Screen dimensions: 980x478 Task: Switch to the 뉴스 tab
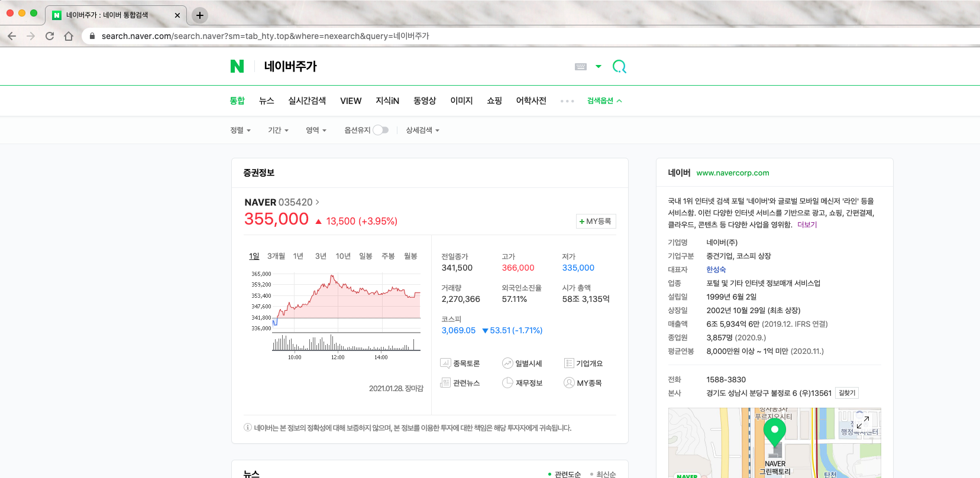(266, 100)
